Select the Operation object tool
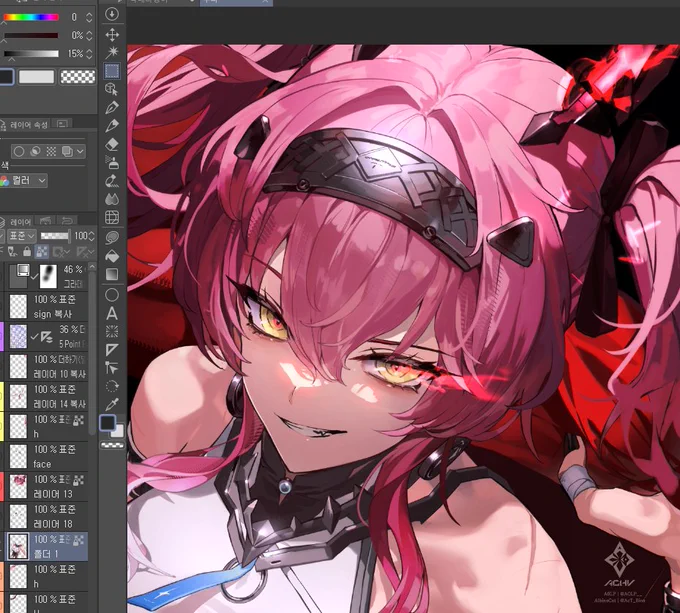The width and height of the screenshot is (680, 613). [x=112, y=89]
